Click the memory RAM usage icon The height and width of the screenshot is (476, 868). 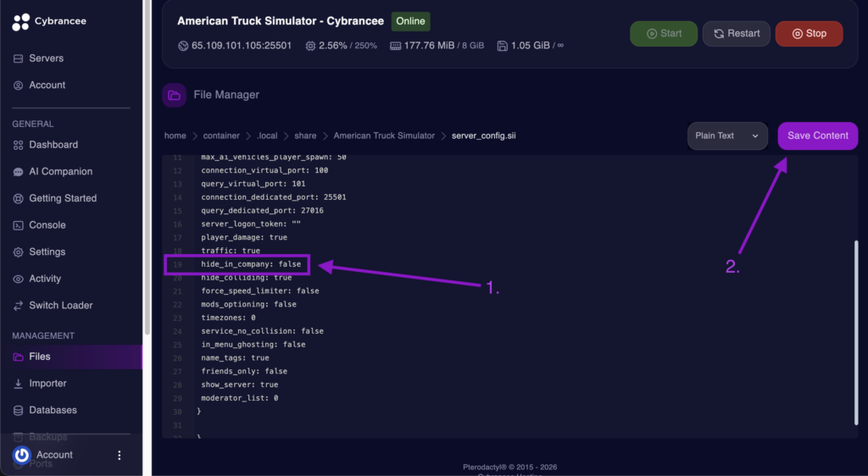pos(395,46)
